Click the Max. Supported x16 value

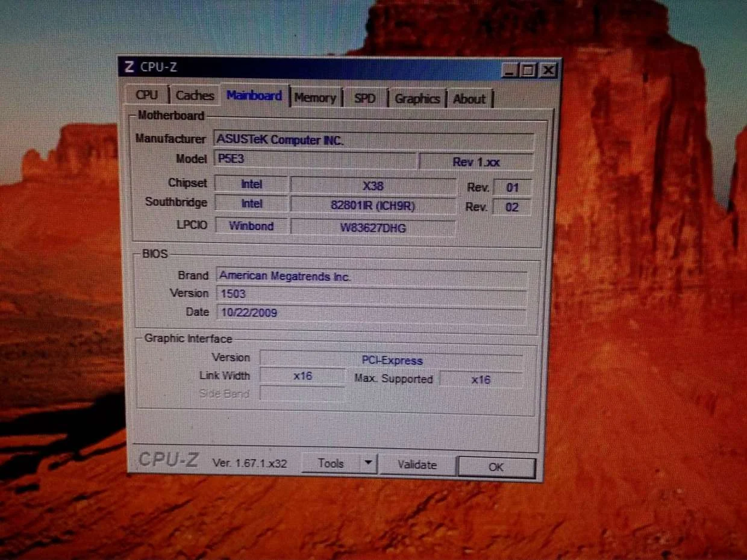tap(481, 379)
